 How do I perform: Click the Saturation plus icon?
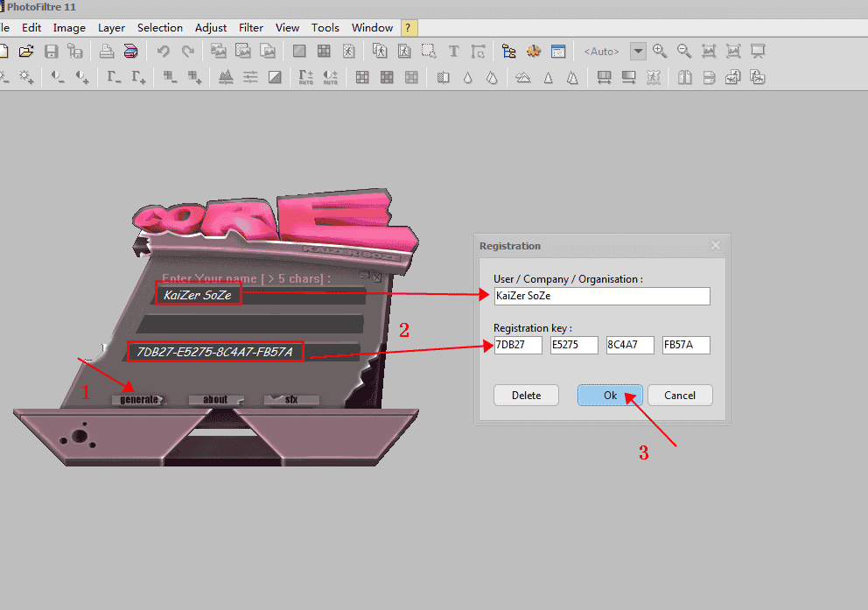194,77
